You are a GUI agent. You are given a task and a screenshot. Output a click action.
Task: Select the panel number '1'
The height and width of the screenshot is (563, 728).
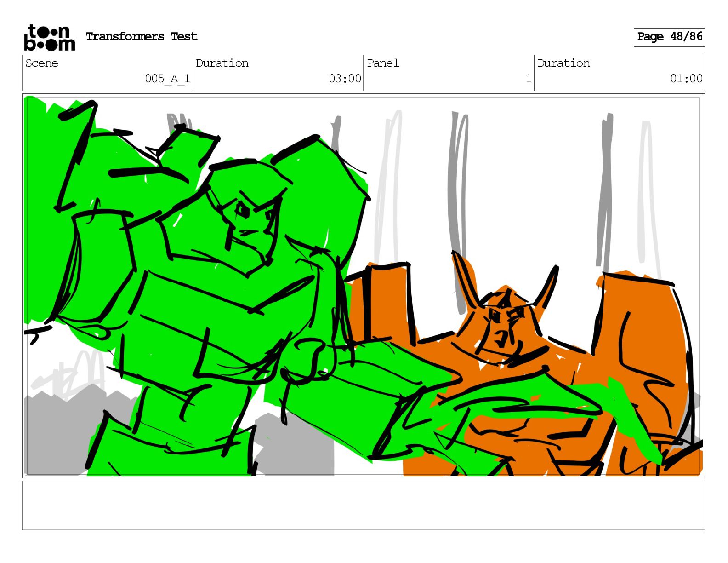(x=529, y=79)
